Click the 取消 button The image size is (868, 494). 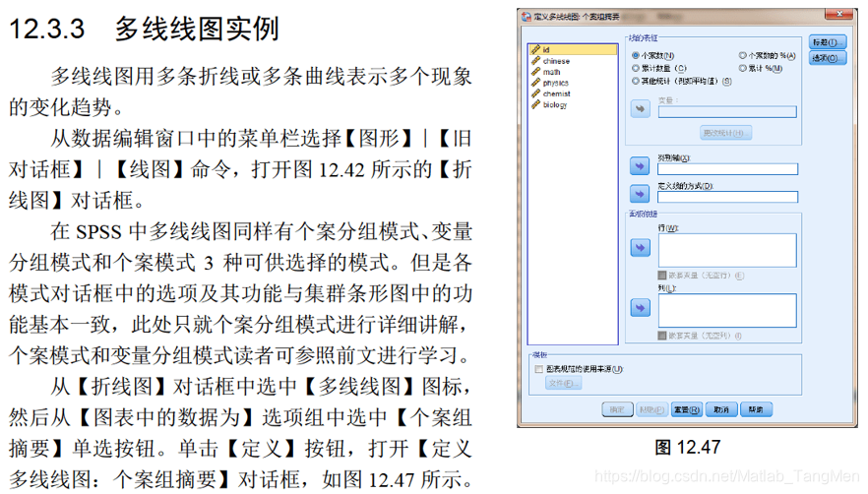721,409
